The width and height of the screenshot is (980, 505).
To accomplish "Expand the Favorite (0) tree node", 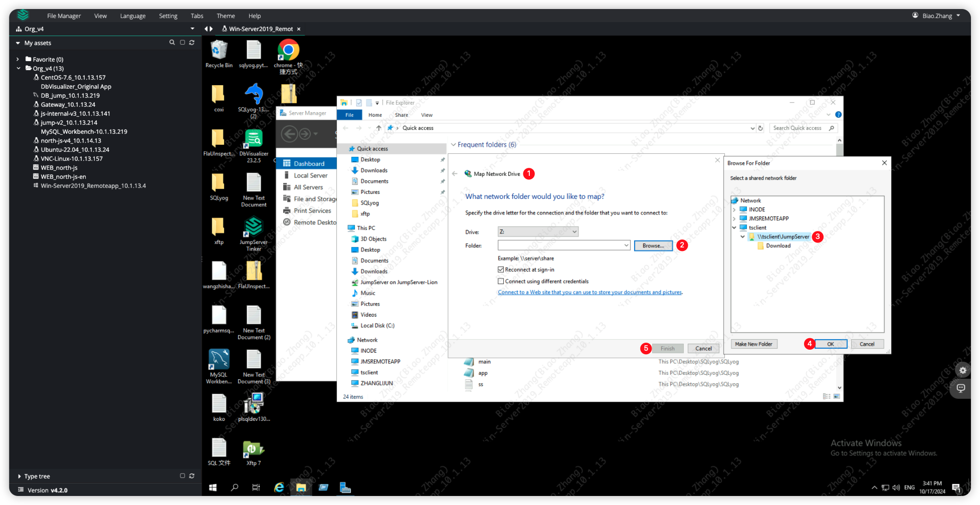I will 18,59.
